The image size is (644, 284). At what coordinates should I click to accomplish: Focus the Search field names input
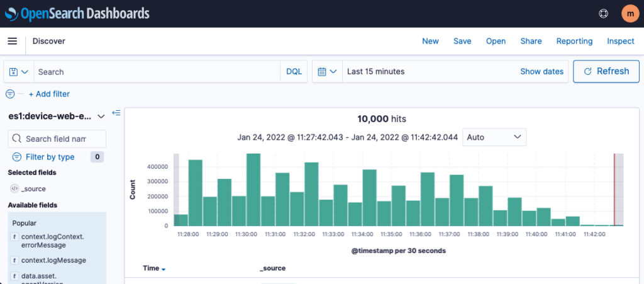[57, 139]
